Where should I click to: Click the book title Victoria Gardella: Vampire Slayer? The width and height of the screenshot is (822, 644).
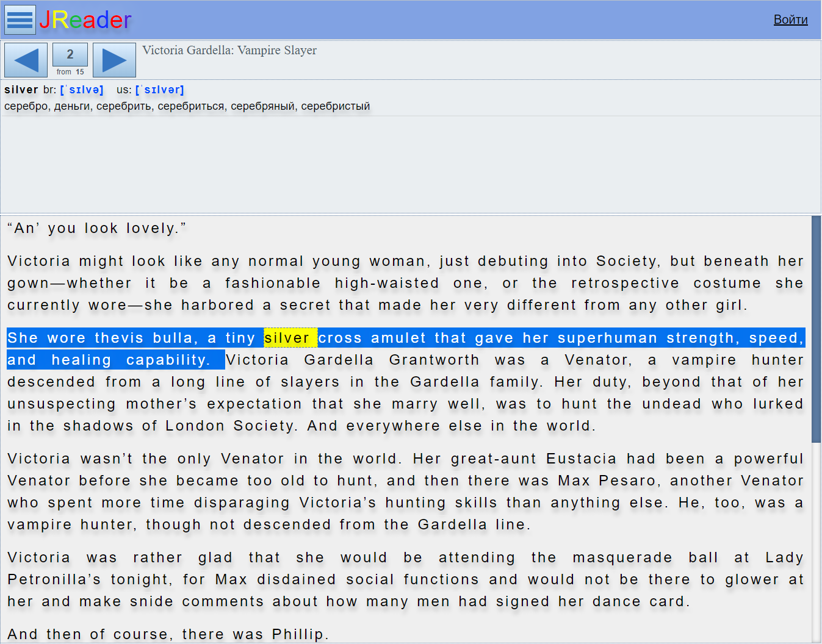[229, 50]
